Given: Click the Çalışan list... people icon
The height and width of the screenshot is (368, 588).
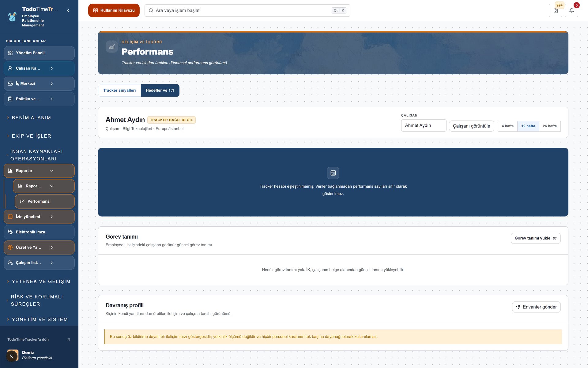Looking at the screenshot, I should (10, 263).
